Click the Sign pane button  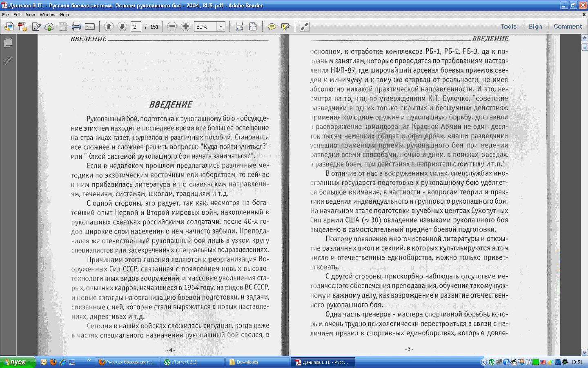coord(535,27)
